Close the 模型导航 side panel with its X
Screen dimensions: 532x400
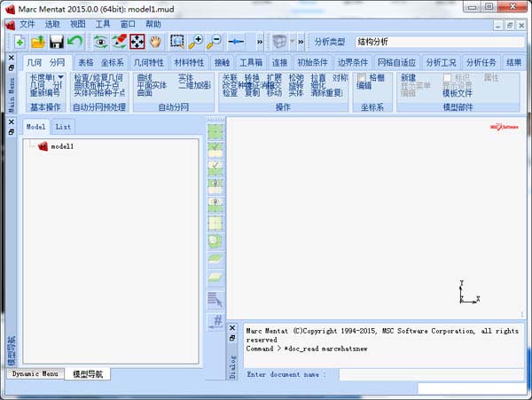tap(12, 122)
